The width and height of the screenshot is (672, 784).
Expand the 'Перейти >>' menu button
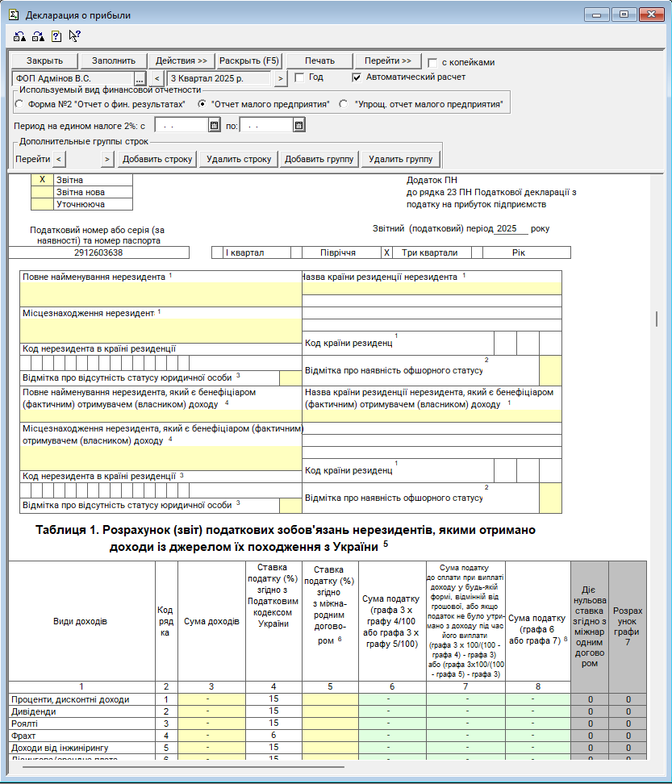388,61
